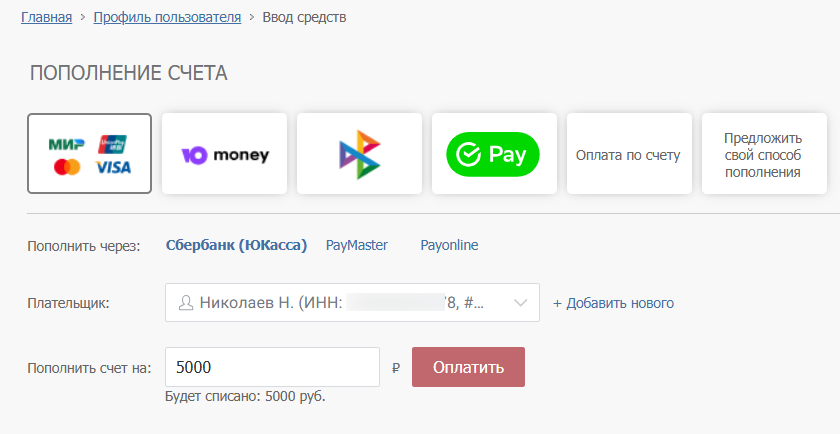This screenshot has width=840, height=434.
Task: Pick the green SberPay payment tile
Action: click(492, 154)
